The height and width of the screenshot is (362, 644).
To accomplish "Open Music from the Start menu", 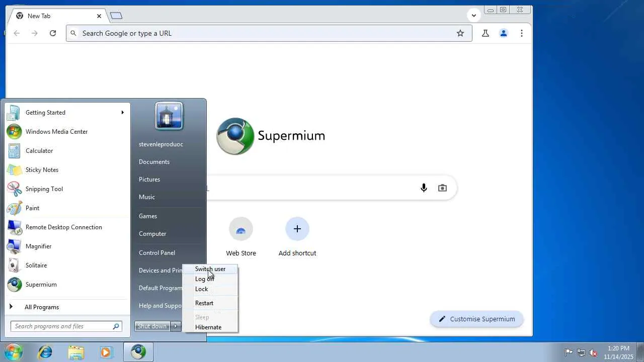I will click(147, 197).
